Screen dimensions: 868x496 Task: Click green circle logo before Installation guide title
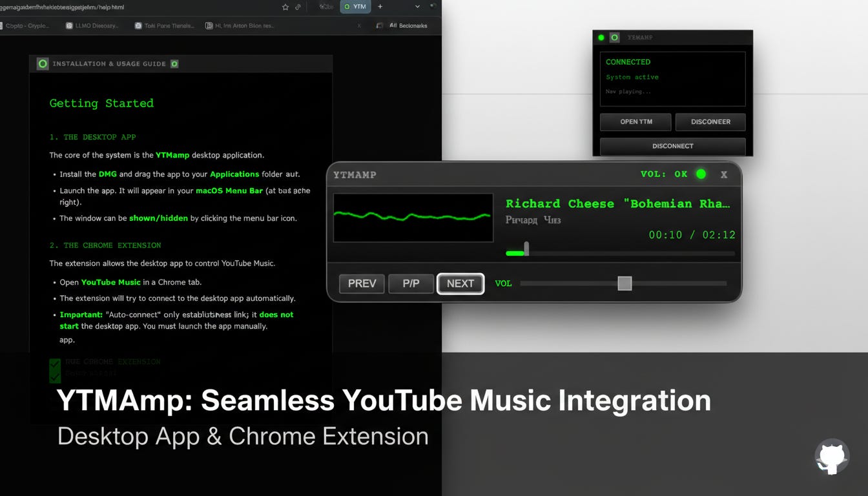[x=43, y=64]
